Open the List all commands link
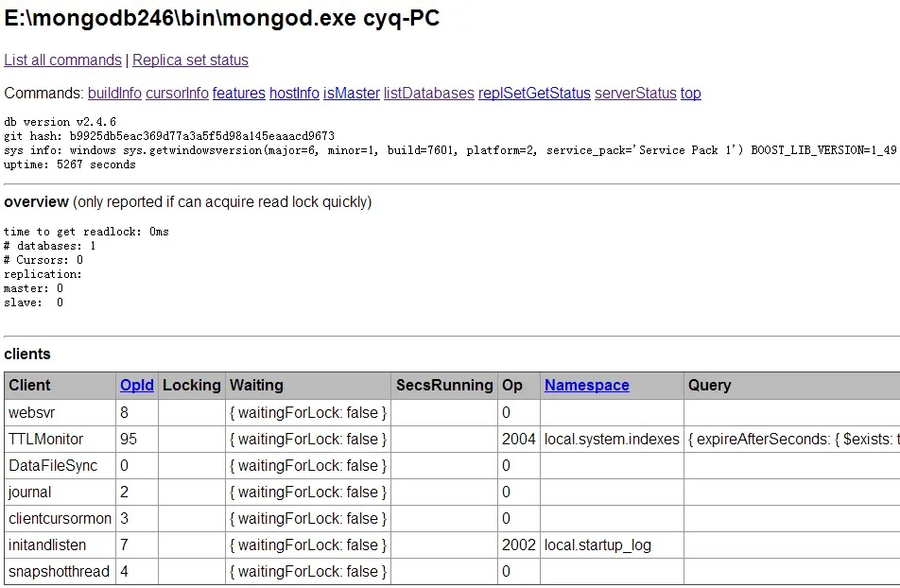 (62, 61)
